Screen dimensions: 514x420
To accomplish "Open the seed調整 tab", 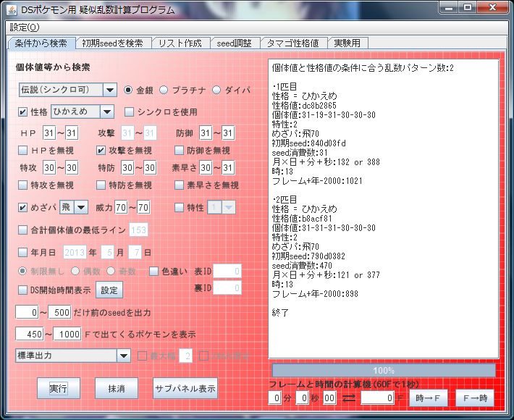I will coord(234,43).
